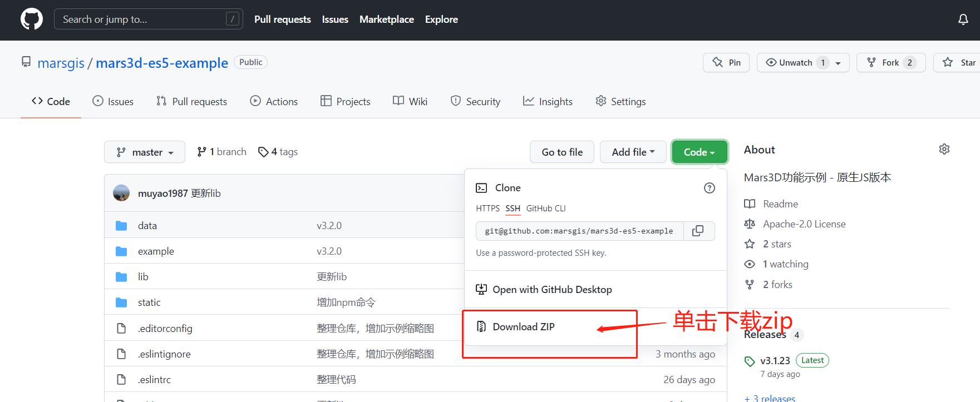Open the .editorconfig file name
Image resolution: width=980 pixels, height=402 pixels.
pyautogui.click(x=165, y=329)
